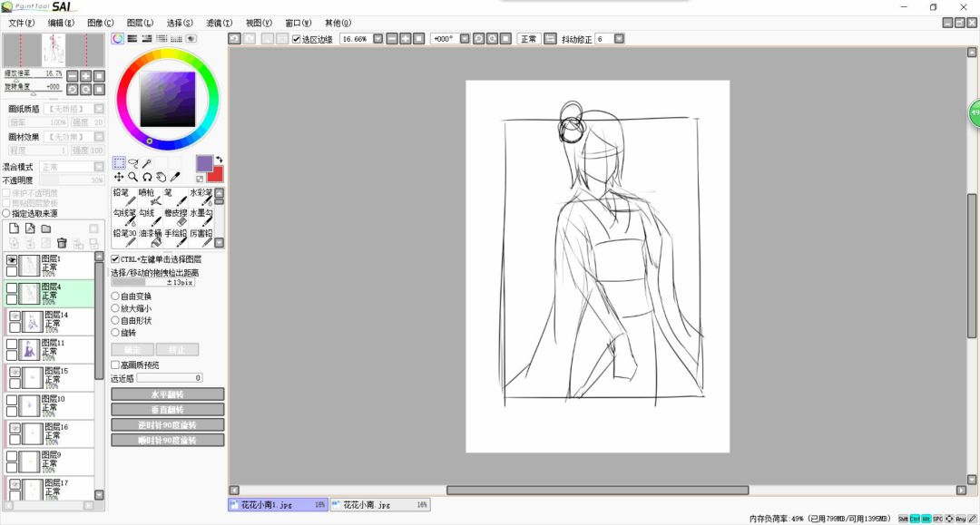The width and height of the screenshot is (980, 525).
Task: Select the lasso selection tool
Action: coord(133,163)
